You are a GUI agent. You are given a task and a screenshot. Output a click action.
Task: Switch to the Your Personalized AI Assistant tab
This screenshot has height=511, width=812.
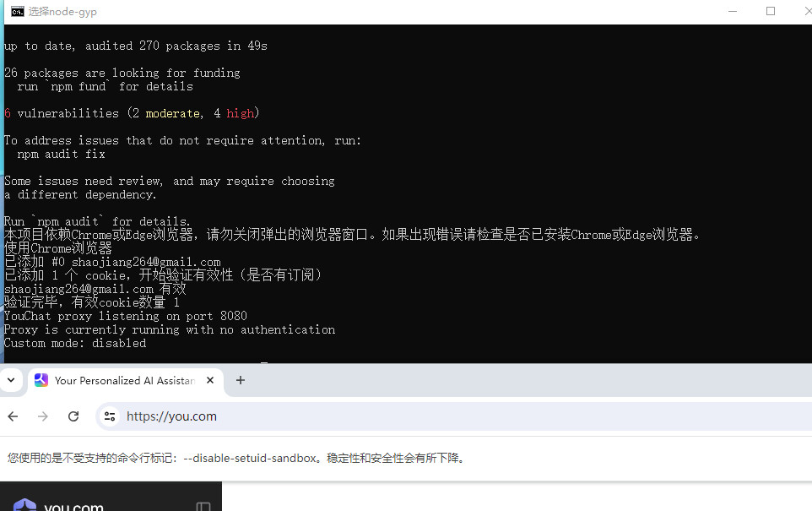(122, 380)
